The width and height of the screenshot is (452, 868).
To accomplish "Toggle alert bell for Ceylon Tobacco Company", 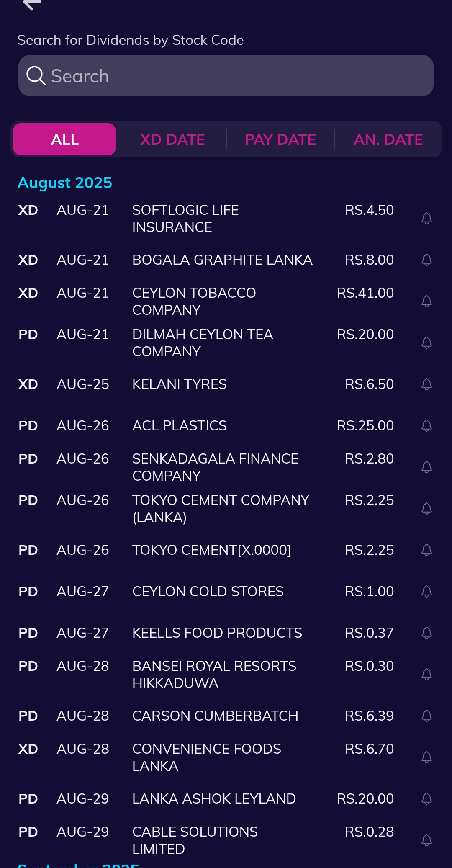I will pos(426,301).
